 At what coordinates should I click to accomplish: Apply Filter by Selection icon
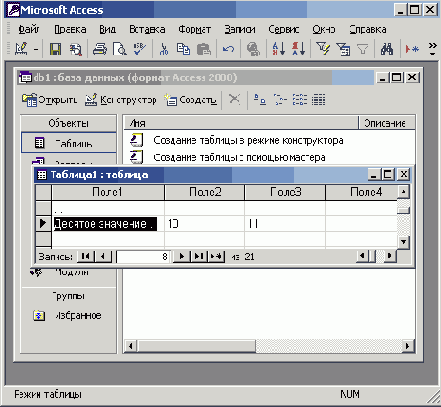click(x=323, y=49)
